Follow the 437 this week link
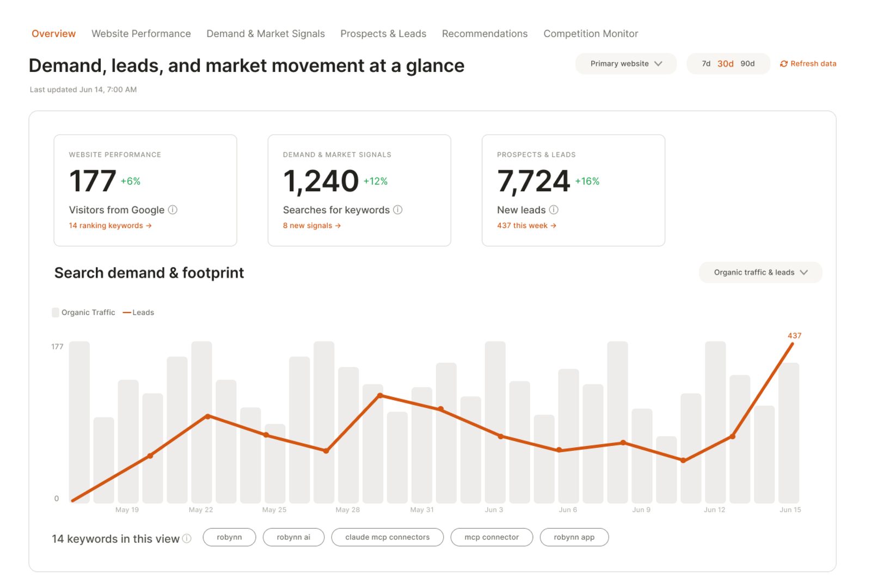 tap(526, 225)
